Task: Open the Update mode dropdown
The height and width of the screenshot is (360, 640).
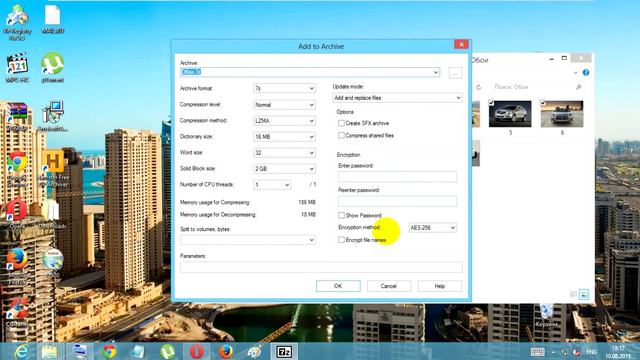Action: 397,98
